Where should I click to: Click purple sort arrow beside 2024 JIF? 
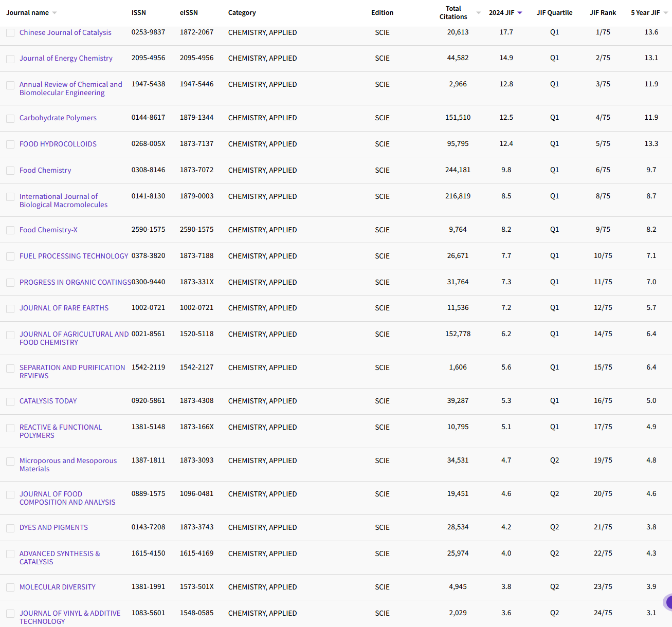point(520,13)
